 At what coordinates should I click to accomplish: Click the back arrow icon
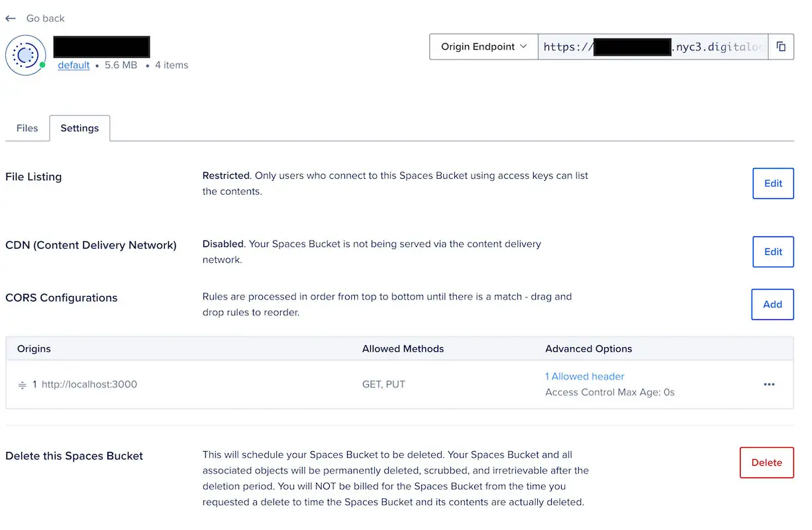pos(11,19)
